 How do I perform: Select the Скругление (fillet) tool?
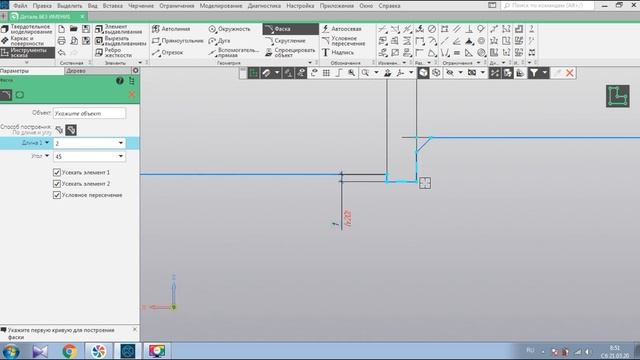tap(285, 41)
